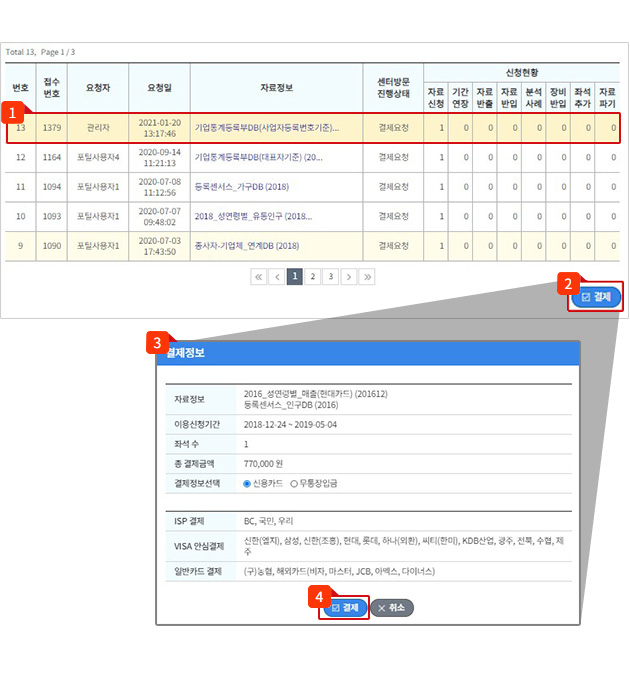Click the next page single-right arrow
Viewport: 630px width, 680px height.
click(x=348, y=277)
